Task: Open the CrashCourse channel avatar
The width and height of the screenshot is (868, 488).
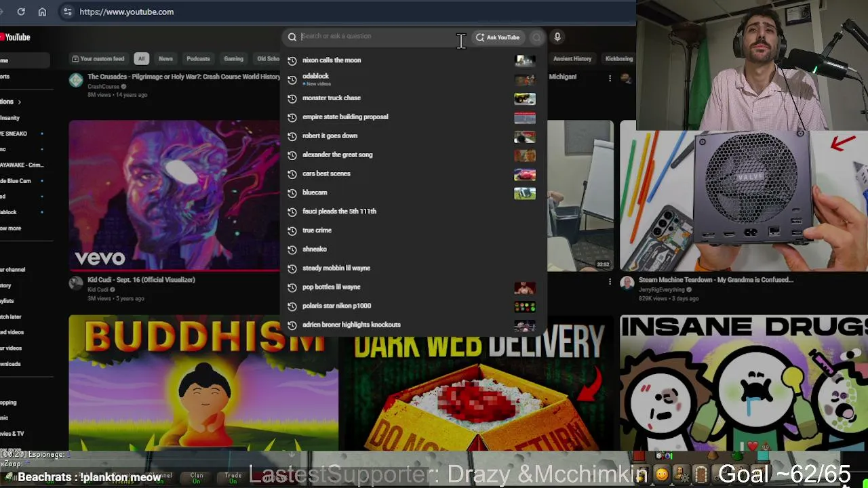Action: (x=76, y=81)
